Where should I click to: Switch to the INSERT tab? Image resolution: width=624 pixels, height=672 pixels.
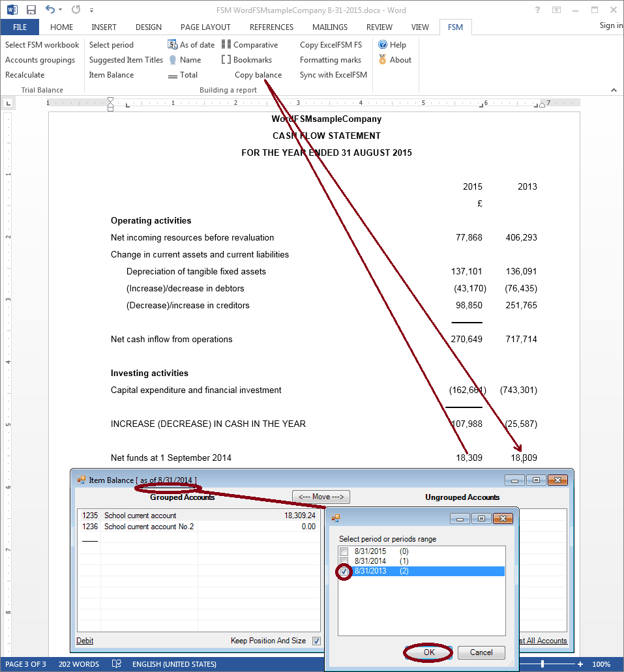104,27
